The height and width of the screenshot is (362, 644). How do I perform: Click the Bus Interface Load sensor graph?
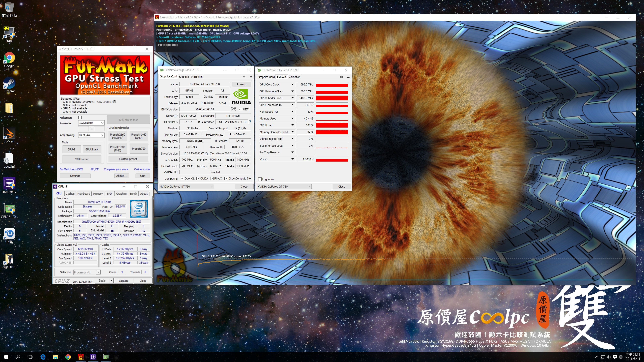pyautogui.click(x=332, y=146)
